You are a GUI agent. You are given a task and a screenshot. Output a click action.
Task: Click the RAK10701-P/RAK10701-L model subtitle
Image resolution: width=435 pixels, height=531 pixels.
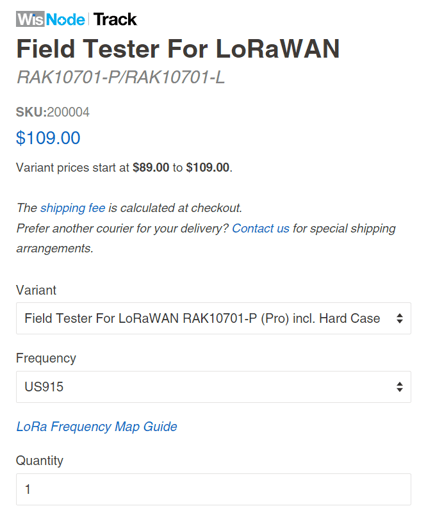[121, 77]
